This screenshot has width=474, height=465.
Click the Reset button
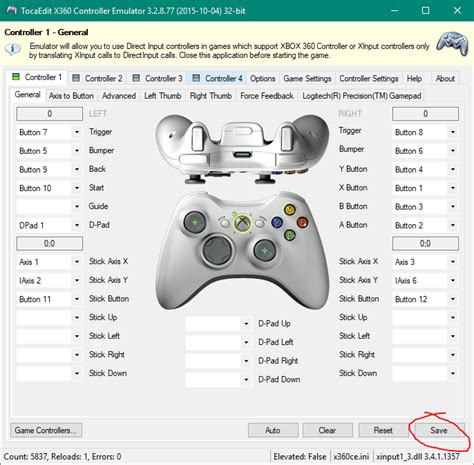pyautogui.click(x=383, y=430)
